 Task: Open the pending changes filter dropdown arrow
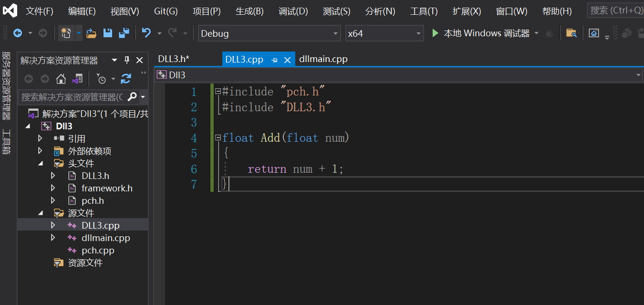(113, 79)
